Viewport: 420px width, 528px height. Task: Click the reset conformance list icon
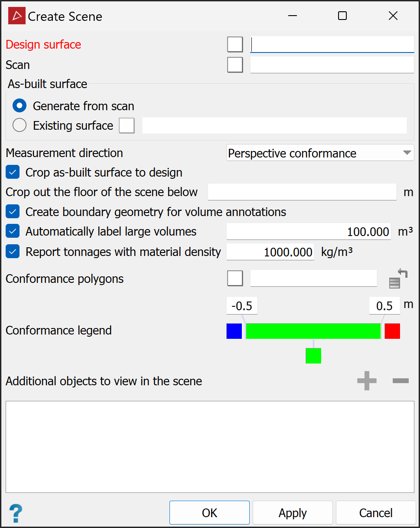398,279
